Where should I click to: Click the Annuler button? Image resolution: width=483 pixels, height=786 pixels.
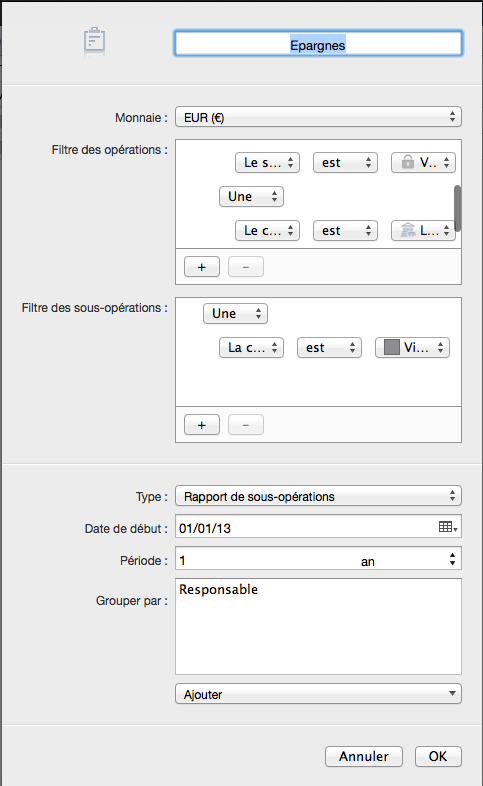click(364, 756)
